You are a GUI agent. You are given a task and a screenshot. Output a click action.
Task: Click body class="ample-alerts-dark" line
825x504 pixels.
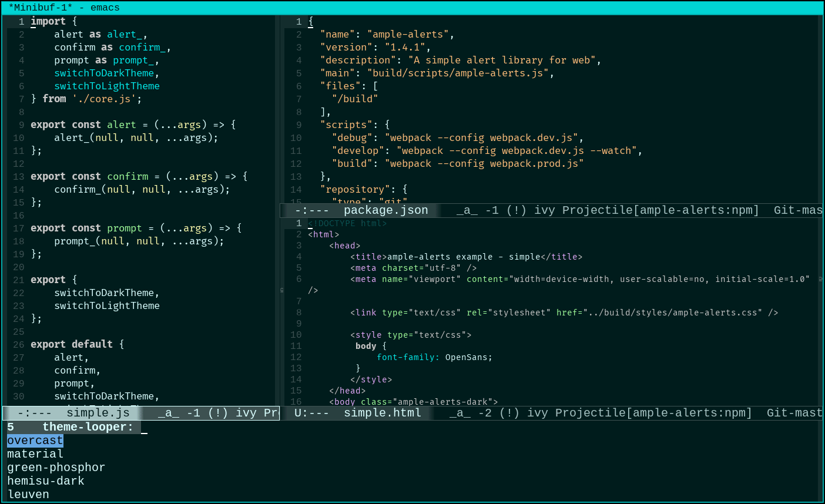coord(414,402)
